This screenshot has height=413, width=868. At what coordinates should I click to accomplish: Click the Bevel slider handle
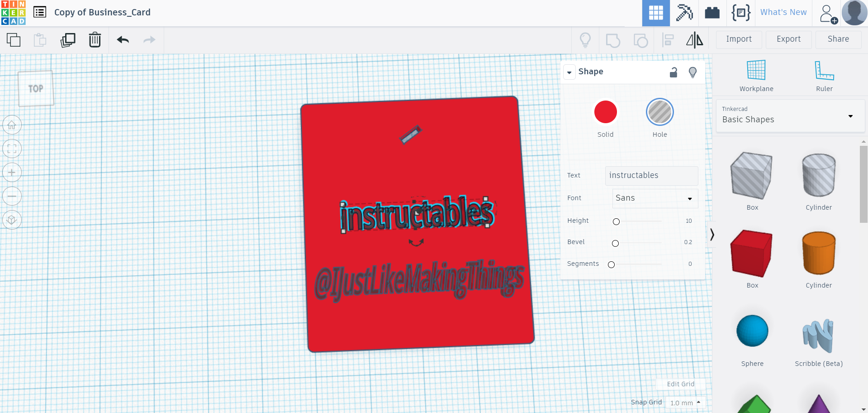click(x=615, y=243)
